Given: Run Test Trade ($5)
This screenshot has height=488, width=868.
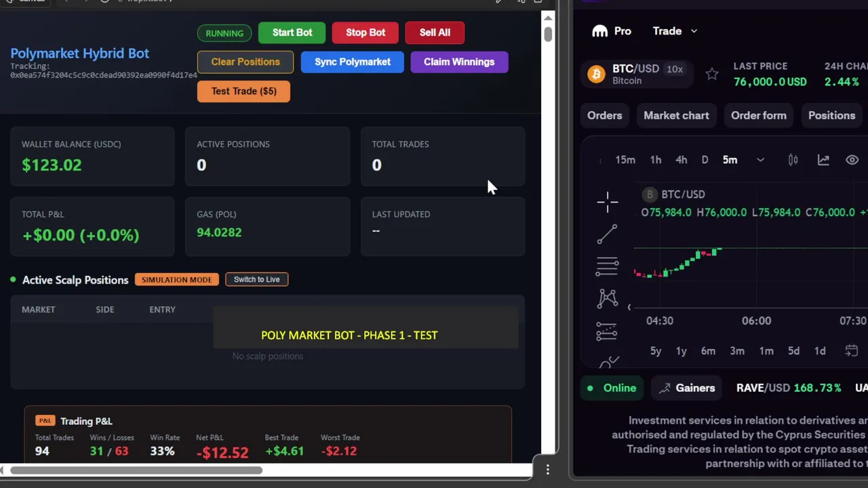Looking at the screenshot, I should click(x=243, y=91).
